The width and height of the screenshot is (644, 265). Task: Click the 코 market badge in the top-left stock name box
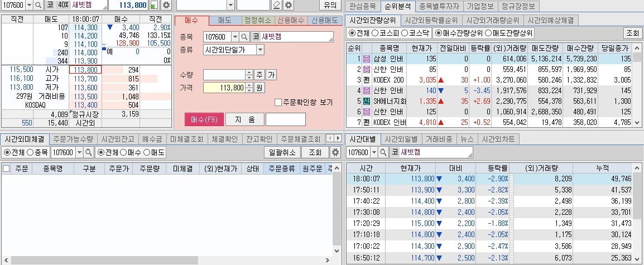pos(50,5)
